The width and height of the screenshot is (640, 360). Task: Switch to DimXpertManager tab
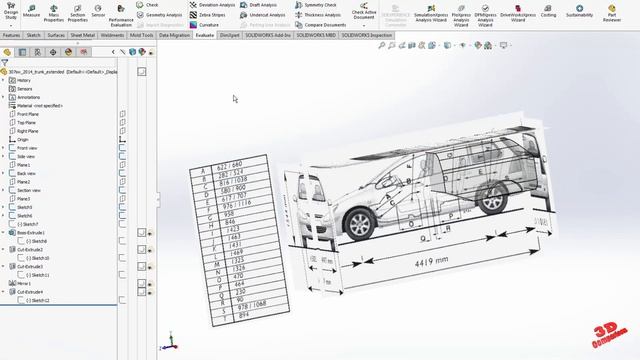tap(53, 52)
